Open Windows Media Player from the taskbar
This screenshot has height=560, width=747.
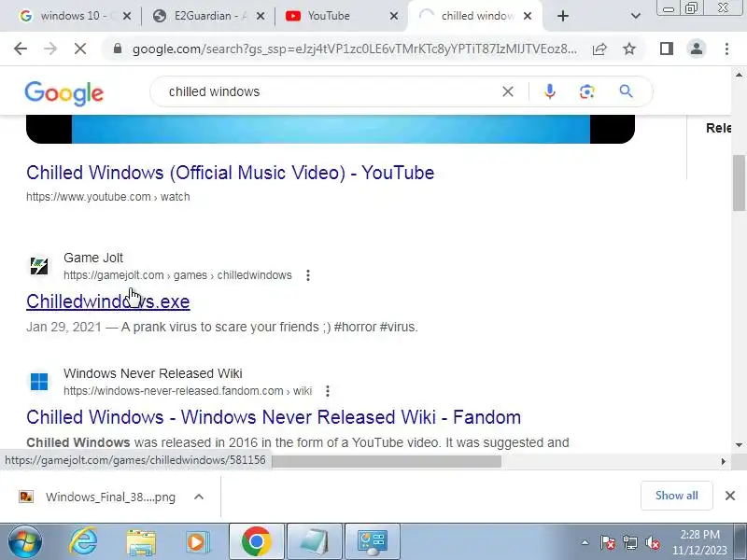coord(197,542)
